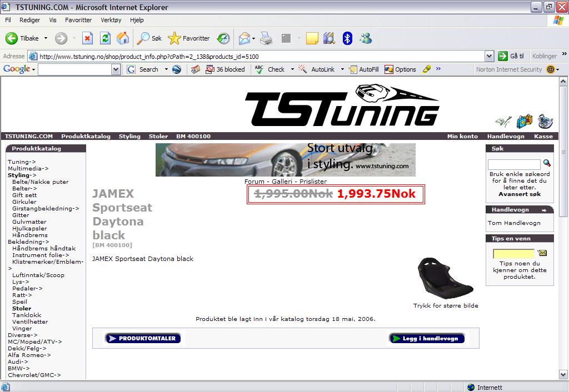The height and width of the screenshot is (392, 569).
Task: Open the Google search box dropdown
Action: coord(116,69)
